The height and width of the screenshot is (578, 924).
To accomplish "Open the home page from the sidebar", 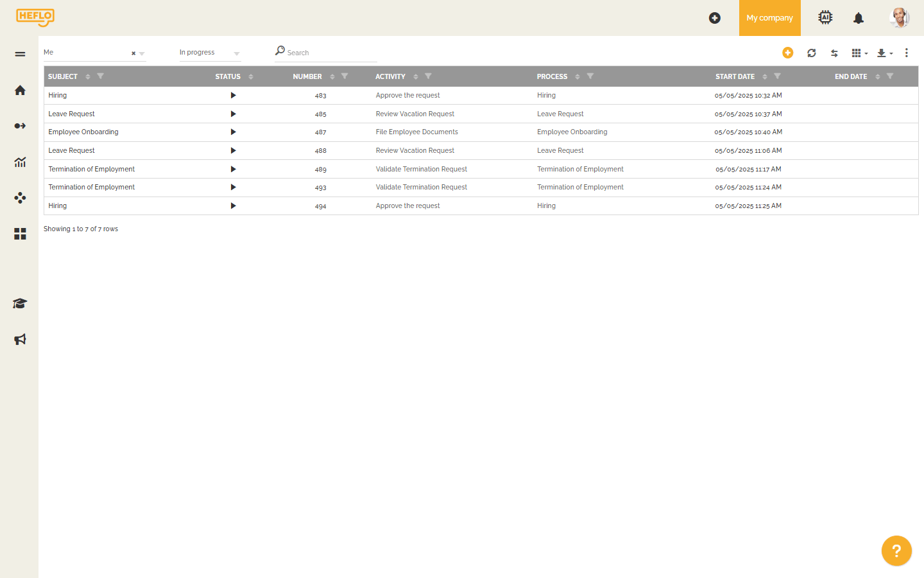I will point(20,90).
